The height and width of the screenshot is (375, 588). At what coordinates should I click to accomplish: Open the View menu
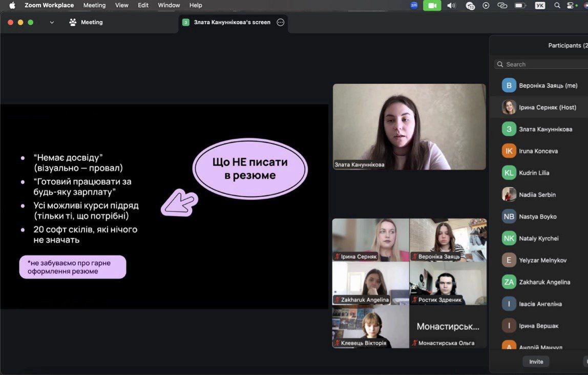(x=122, y=6)
